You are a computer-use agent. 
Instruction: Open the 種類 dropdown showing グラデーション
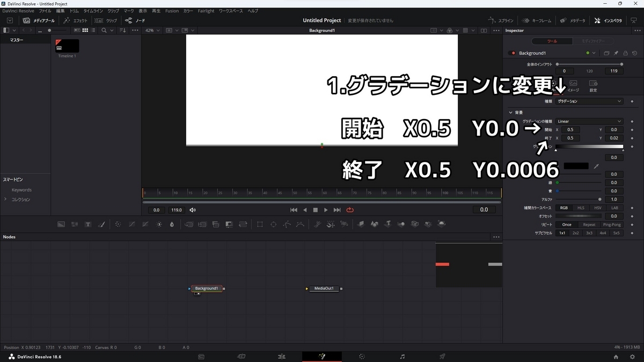[589, 101]
